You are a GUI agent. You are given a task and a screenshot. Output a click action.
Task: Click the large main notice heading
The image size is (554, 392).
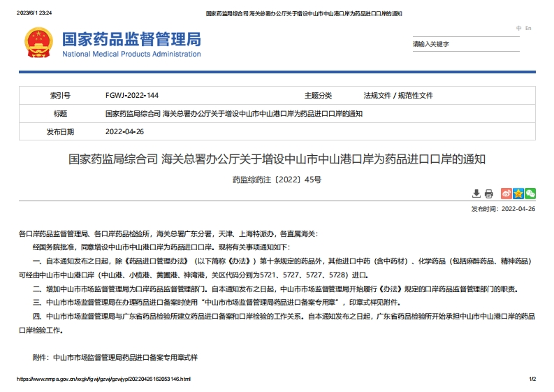point(277,159)
